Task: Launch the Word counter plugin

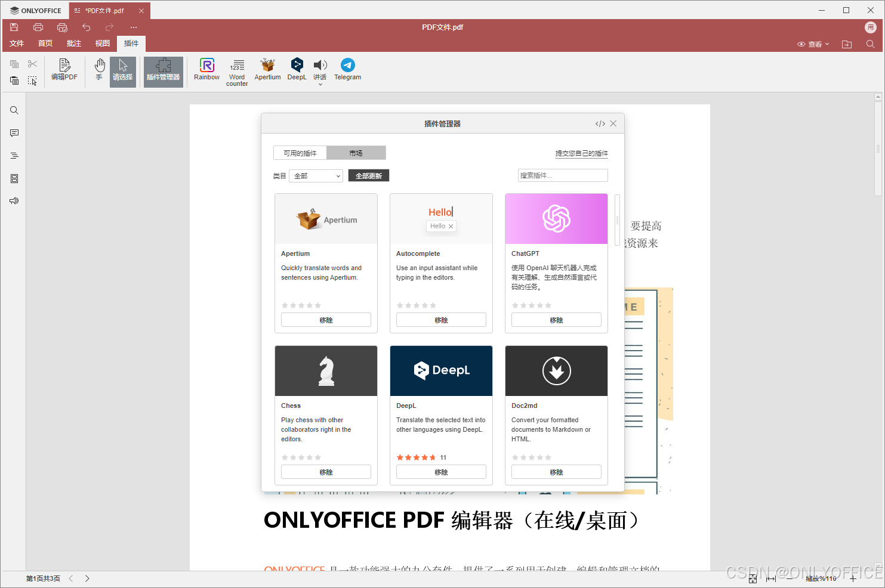Action: [x=237, y=72]
